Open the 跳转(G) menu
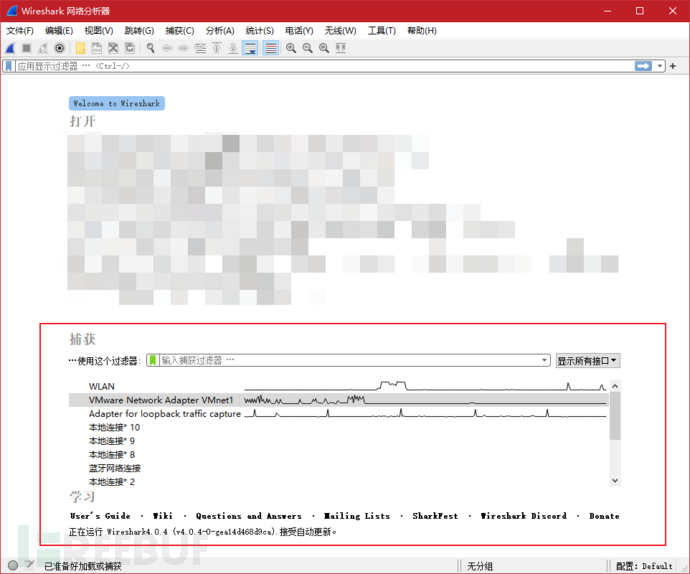Viewport: 690px width, 574px height. 139,31
